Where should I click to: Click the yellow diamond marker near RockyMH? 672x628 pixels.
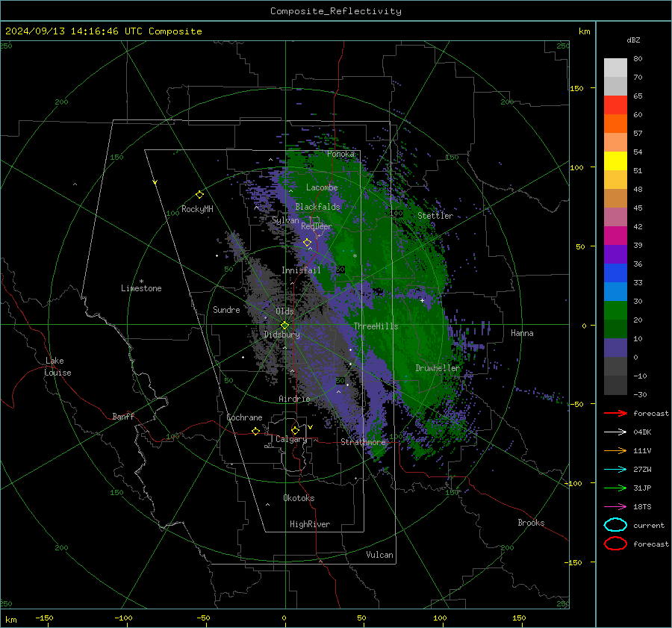pos(199,195)
